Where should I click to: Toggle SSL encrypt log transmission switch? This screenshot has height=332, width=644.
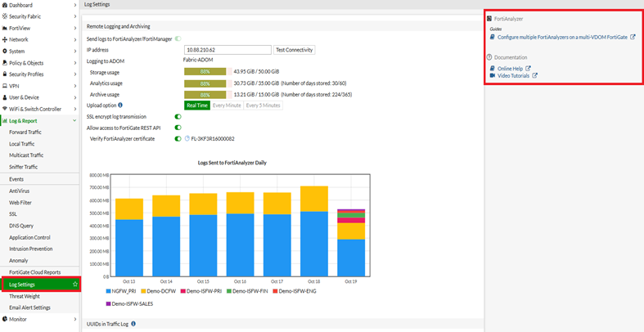click(178, 117)
